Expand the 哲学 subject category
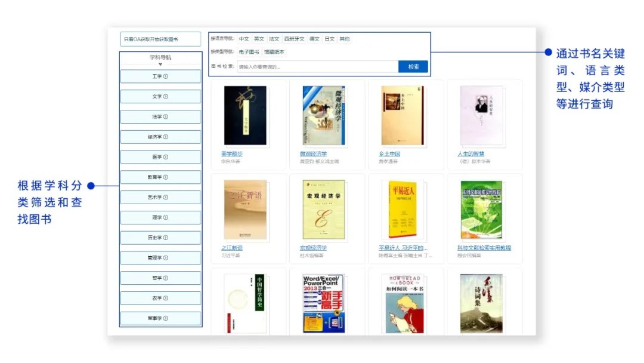 160,278
